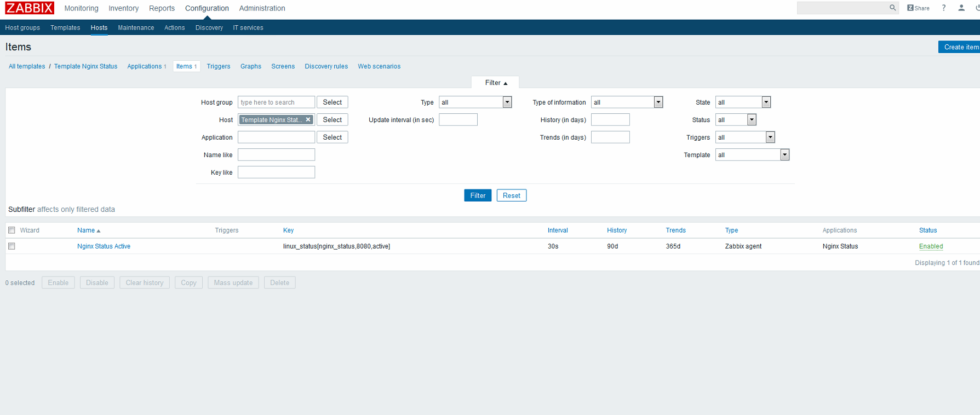Open the Type of information dropdown
The image size is (980, 415).
coord(627,102)
